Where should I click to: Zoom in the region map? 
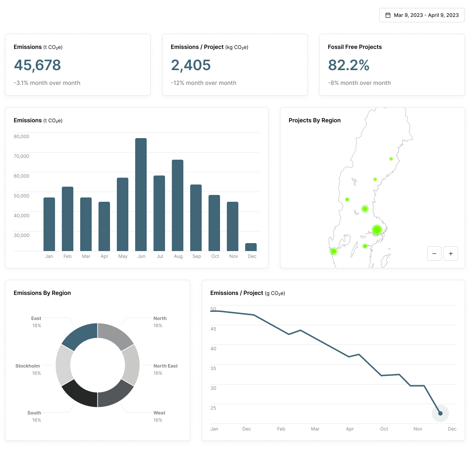click(x=450, y=254)
